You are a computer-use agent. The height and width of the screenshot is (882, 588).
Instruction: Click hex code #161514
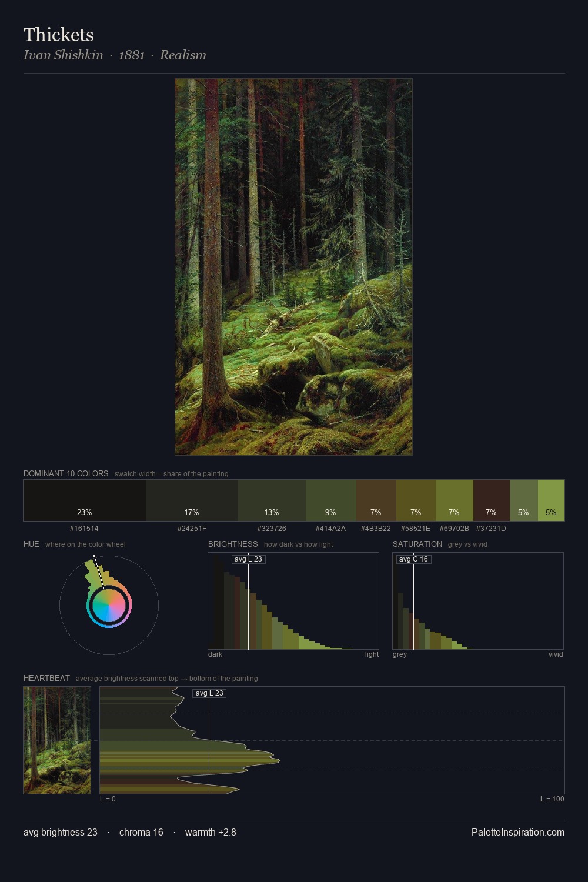tap(84, 529)
